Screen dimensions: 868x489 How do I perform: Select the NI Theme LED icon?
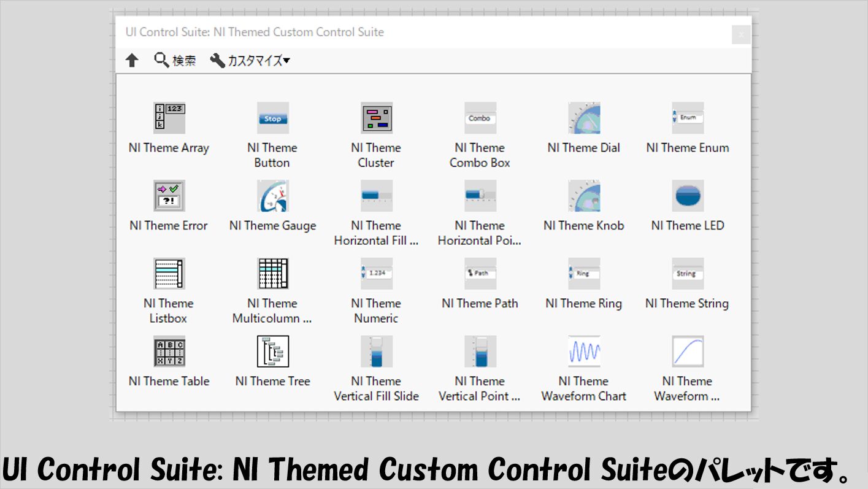[x=687, y=196]
